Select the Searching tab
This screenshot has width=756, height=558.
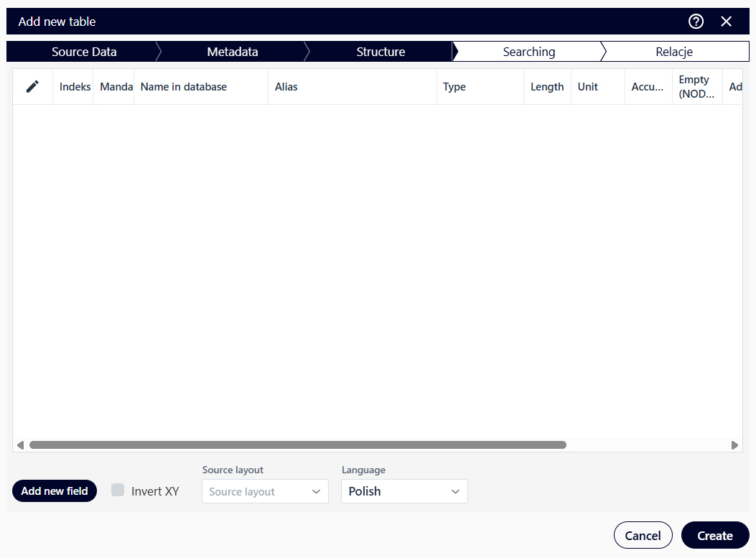(528, 51)
